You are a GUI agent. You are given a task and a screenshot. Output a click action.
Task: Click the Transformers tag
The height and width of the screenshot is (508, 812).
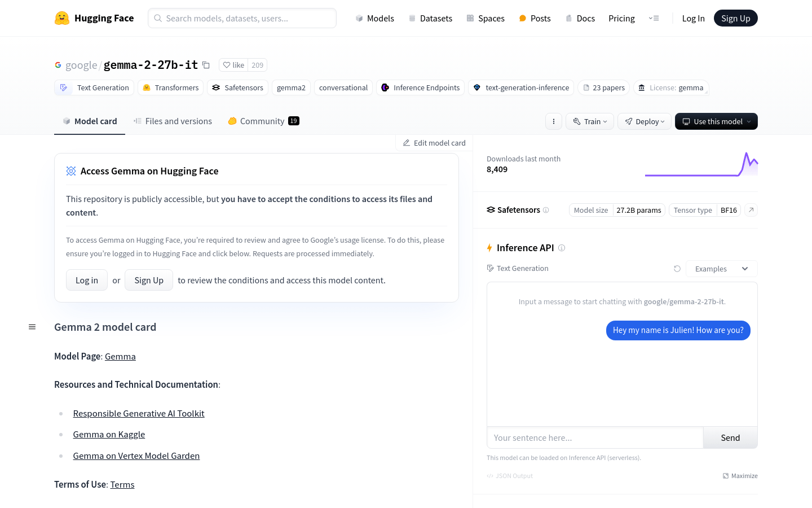click(x=170, y=87)
